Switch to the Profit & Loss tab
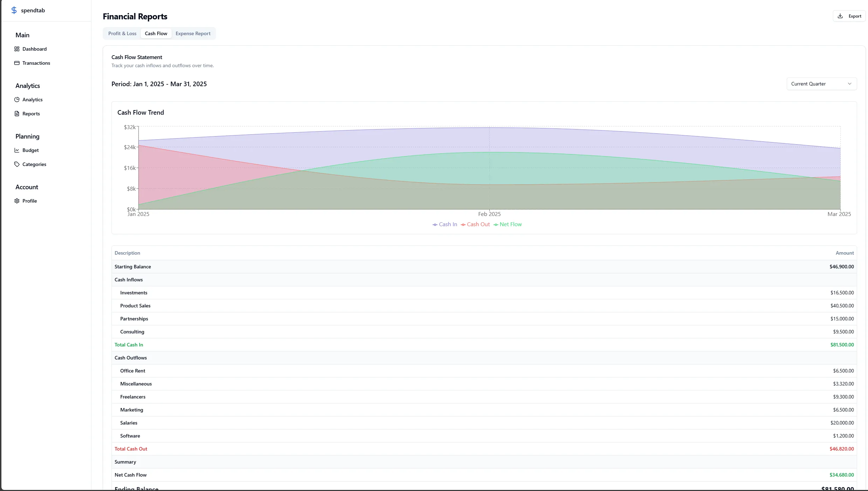The image size is (868, 491). coord(122,33)
